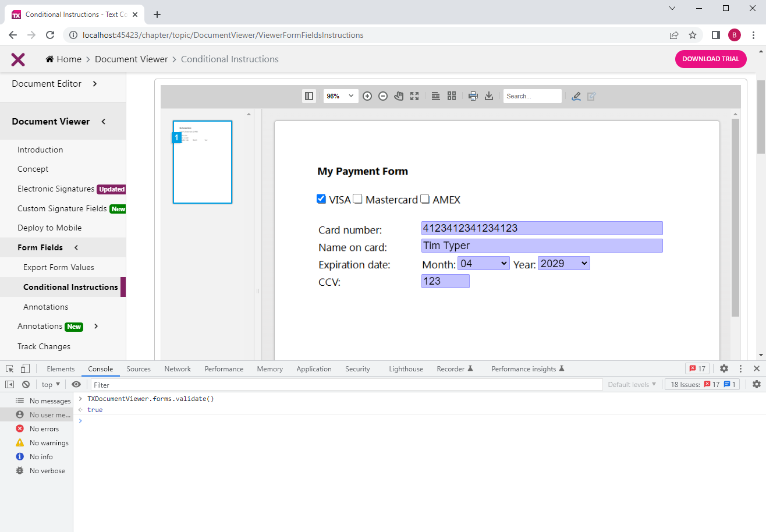This screenshot has height=532, width=766.
Task: Open the expiration Year dropdown
Action: click(564, 264)
